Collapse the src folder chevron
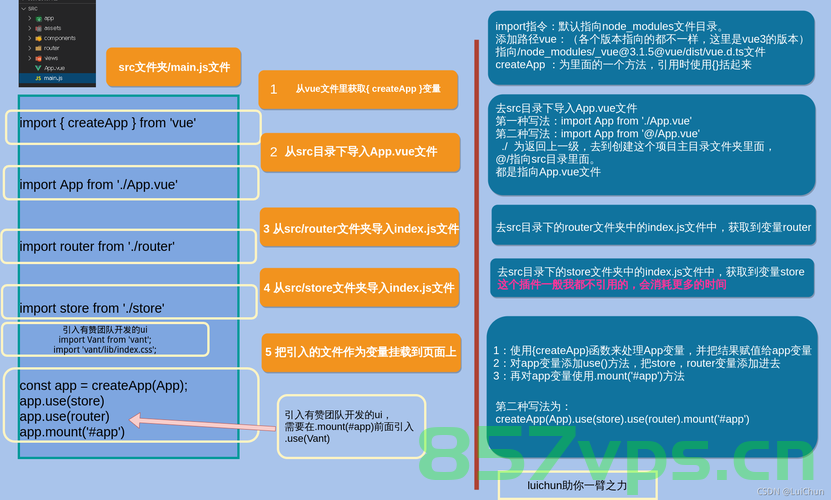The image size is (831, 500). 23,8
